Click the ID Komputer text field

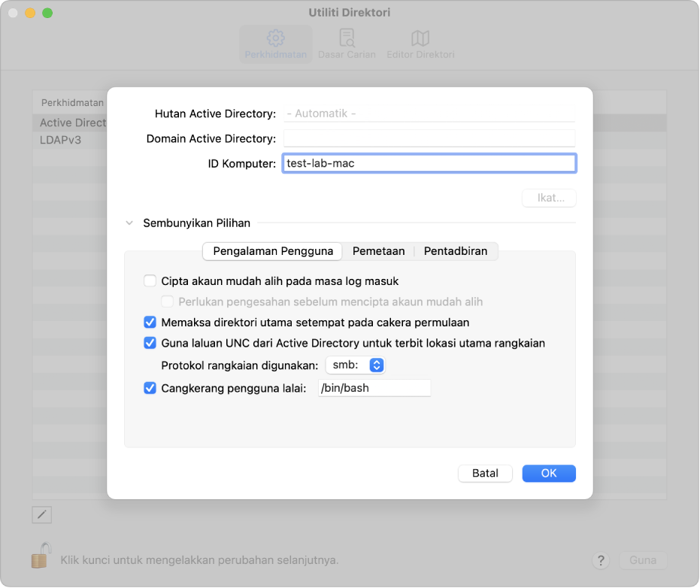[429, 163]
